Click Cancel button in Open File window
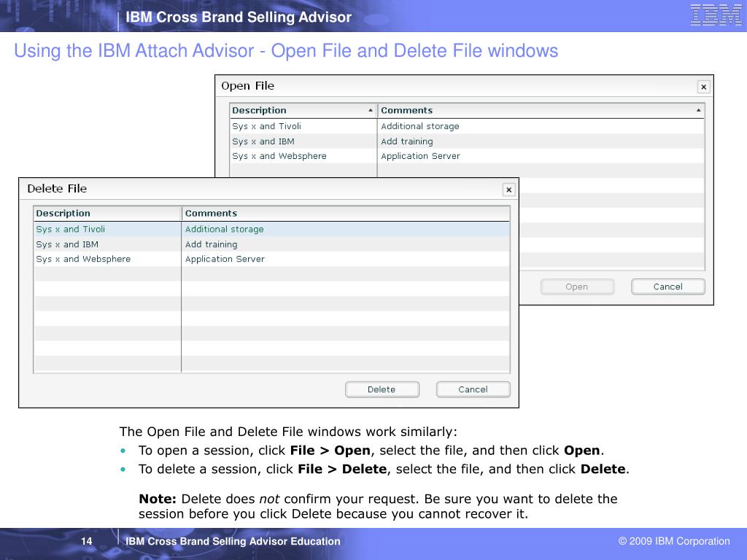Image resolution: width=747 pixels, height=560 pixels. coord(668,287)
